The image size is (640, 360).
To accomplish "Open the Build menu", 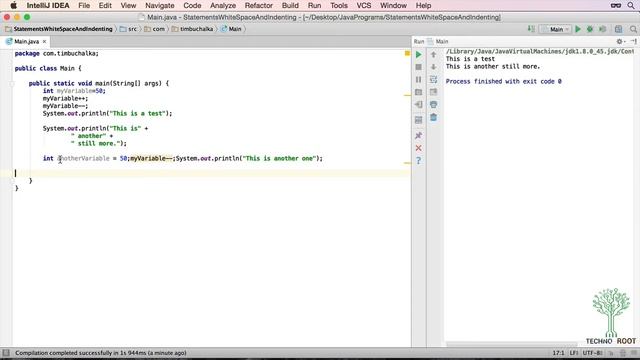I will [290, 6].
